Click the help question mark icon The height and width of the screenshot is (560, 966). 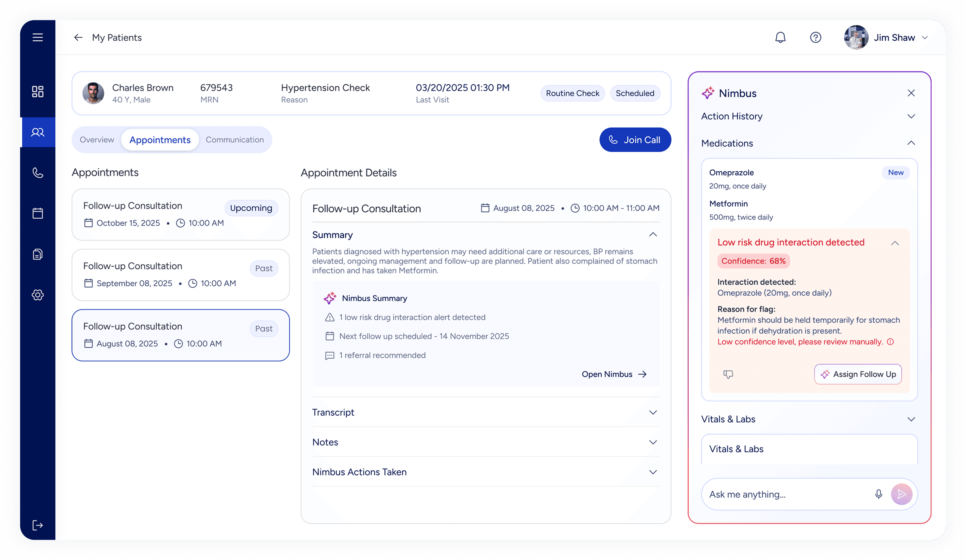[x=815, y=37]
